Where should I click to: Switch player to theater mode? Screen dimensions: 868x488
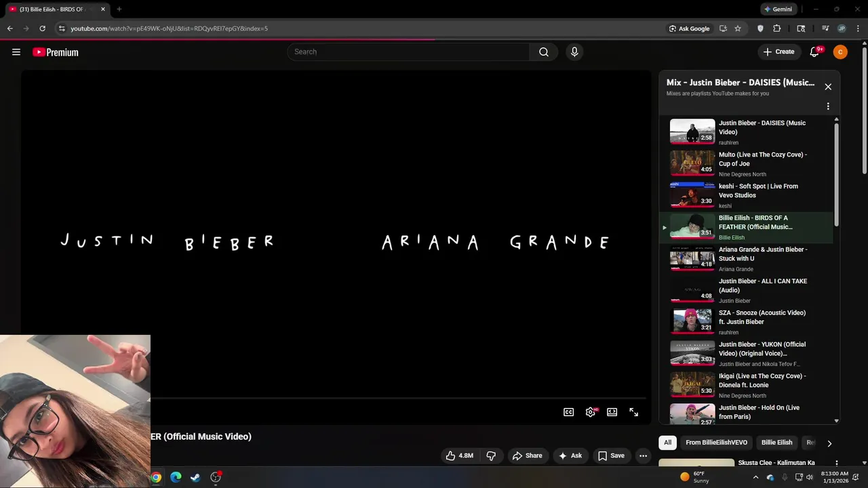[612, 412]
